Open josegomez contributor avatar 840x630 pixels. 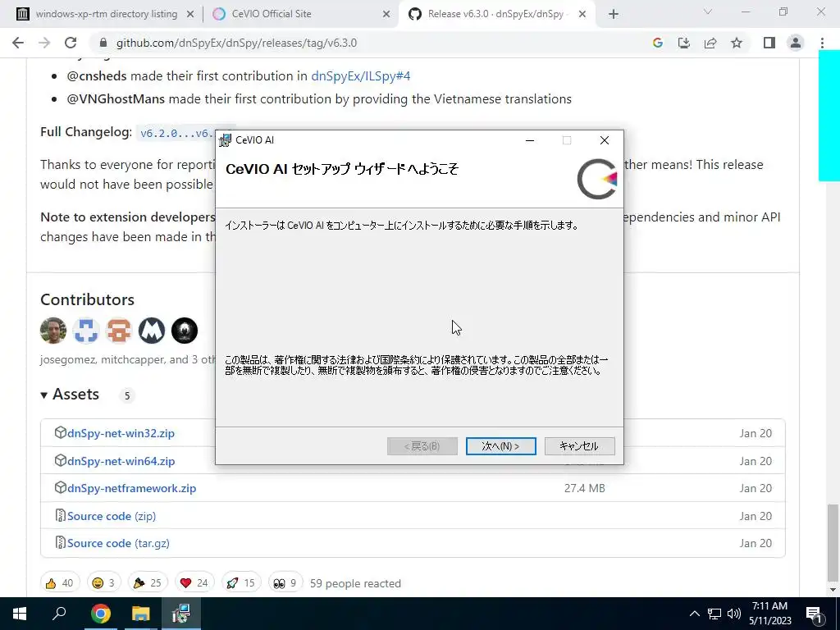[x=53, y=331]
